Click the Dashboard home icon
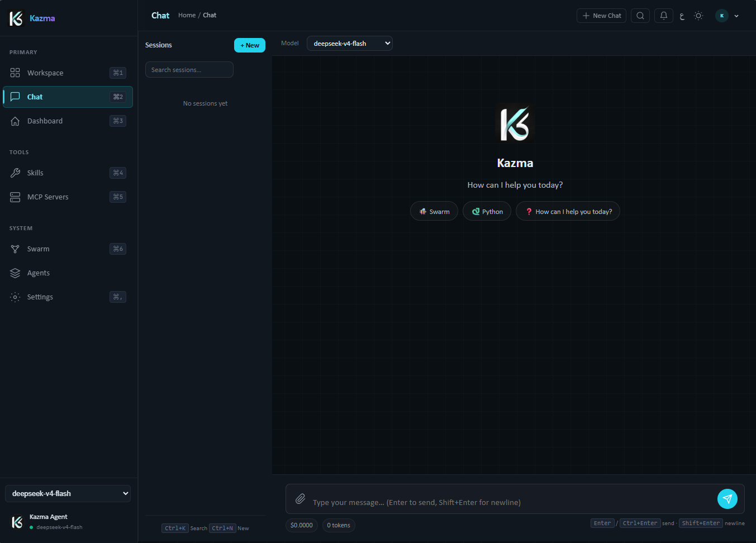The image size is (756, 543). (x=15, y=121)
